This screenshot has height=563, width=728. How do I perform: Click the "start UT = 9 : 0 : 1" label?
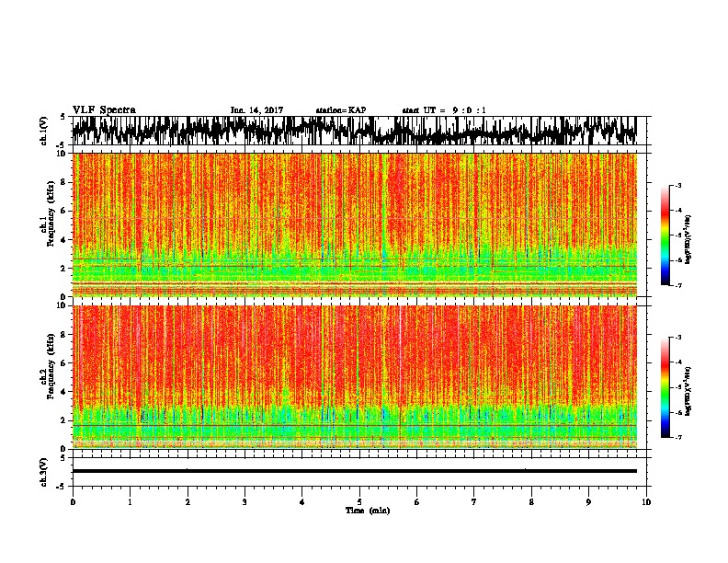pos(444,110)
